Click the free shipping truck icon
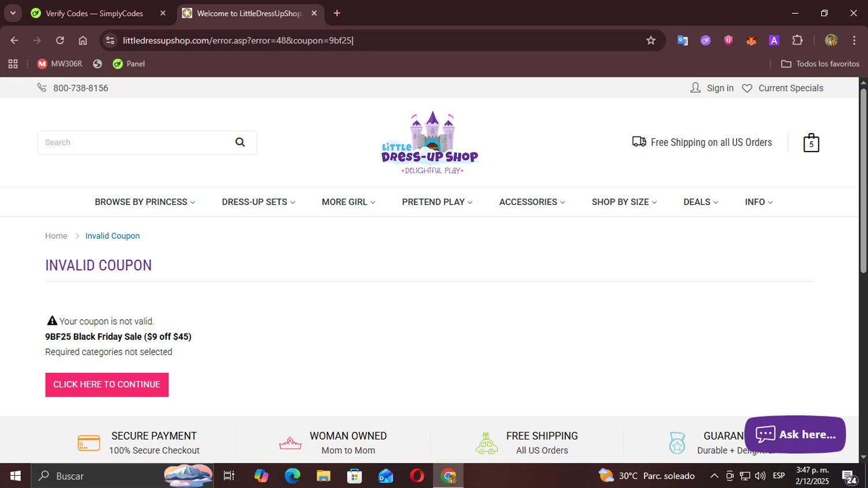868x488 pixels. pyautogui.click(x=639, y=142)
